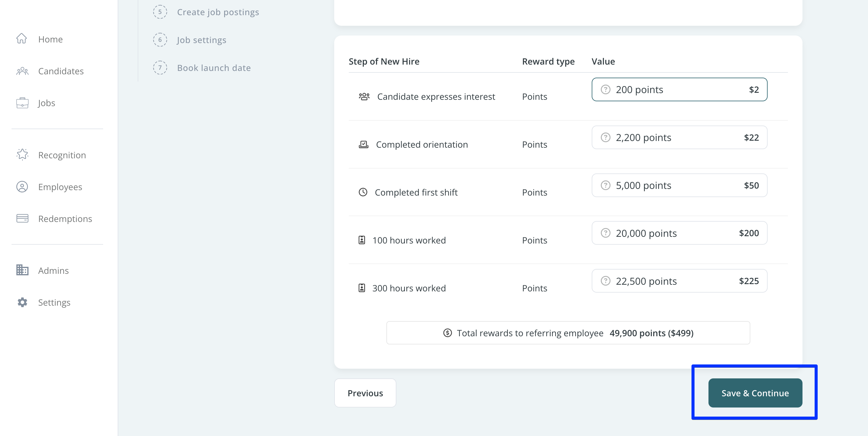Image resolution: width=868 pixels, height=436 pixels.
Task: Click step 7 circle for launch date
Action: pyautogui.click(x=160, y=68)
